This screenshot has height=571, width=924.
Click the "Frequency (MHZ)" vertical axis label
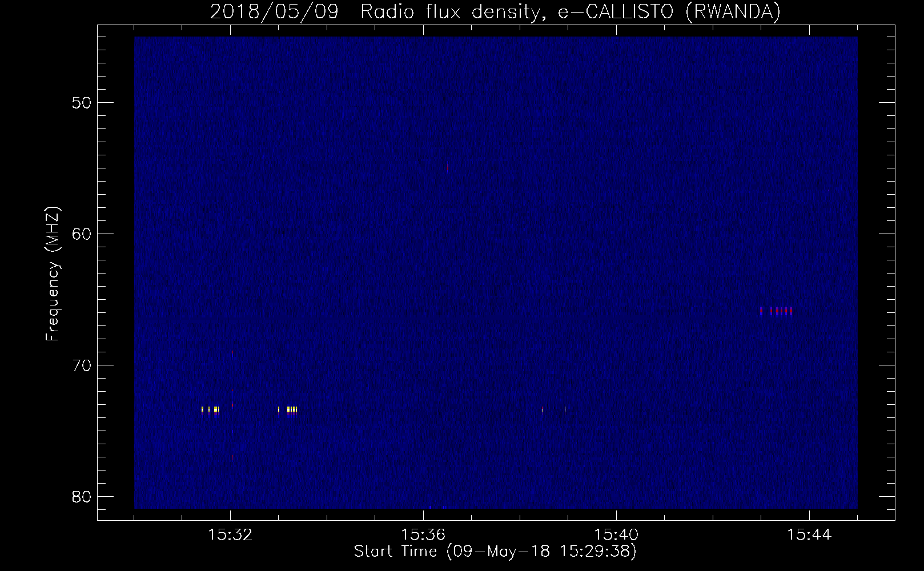[52, 274]
